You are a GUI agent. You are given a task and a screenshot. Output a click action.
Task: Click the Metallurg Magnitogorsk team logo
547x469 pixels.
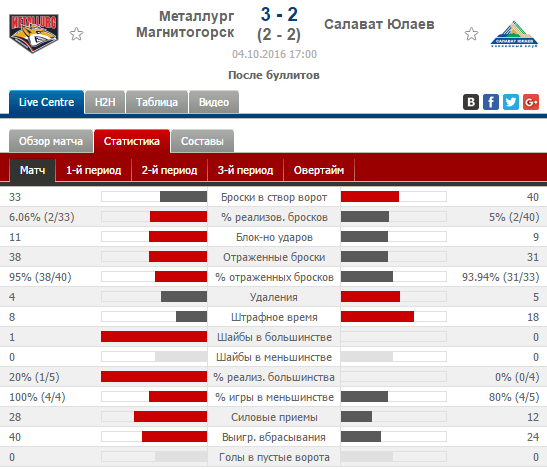click(34, 34)
